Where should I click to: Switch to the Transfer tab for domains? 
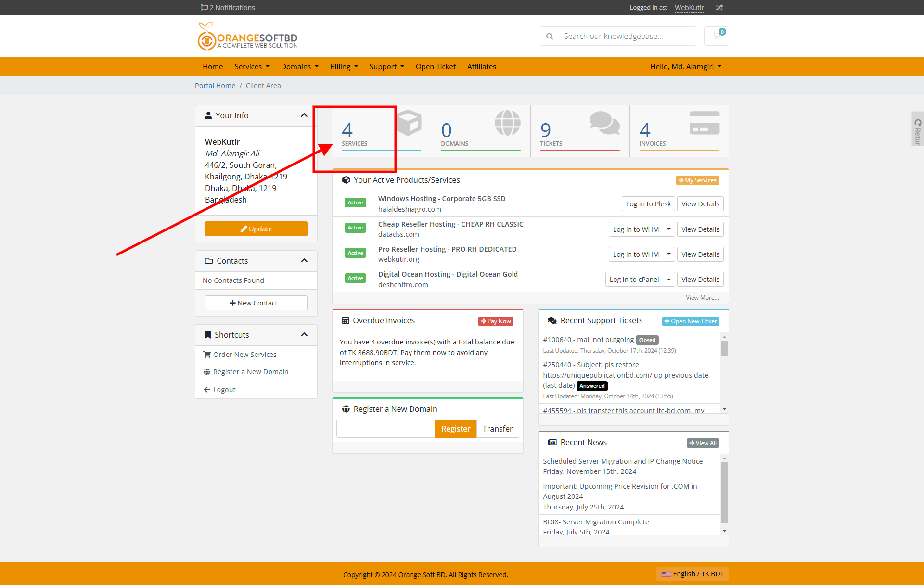[x=498, y=428]
